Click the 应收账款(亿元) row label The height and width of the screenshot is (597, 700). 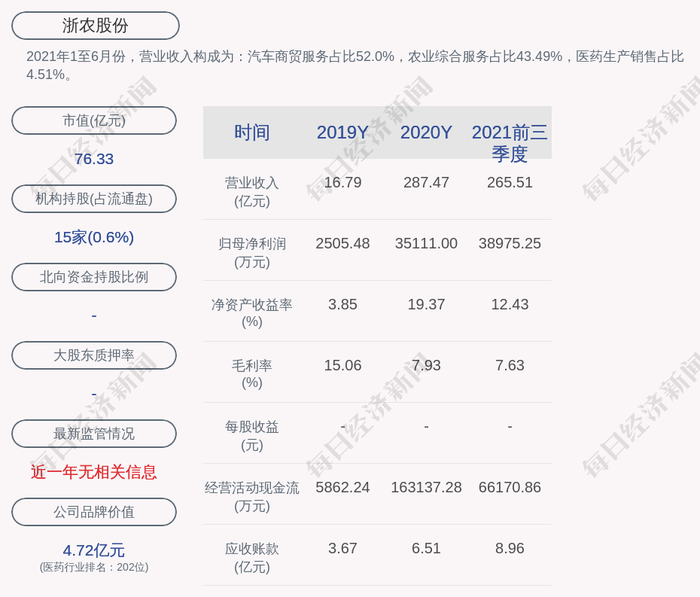(252, 558)
